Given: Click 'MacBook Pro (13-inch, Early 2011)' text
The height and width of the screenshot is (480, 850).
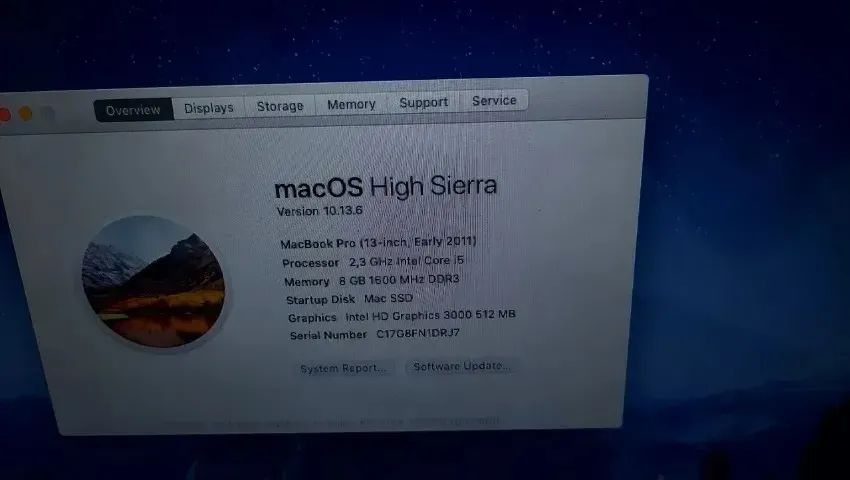Looking at the screenshot, I should point(378,242).
